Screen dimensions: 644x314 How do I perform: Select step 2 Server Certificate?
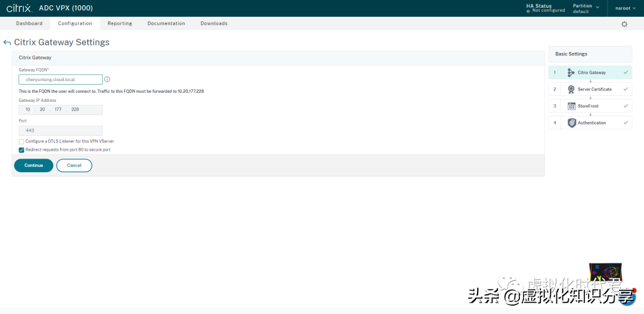(x=590, y=89)
